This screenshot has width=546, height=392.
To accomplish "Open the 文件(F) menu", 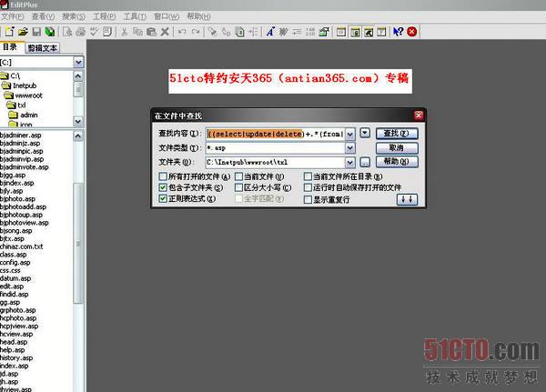I will (12, 16).
